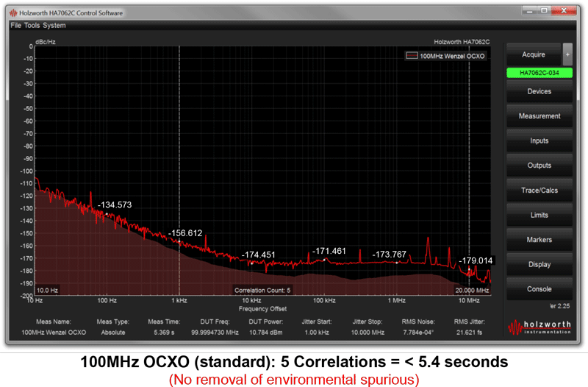
Task: Click the Acquire button
Action: coord(534,54)
